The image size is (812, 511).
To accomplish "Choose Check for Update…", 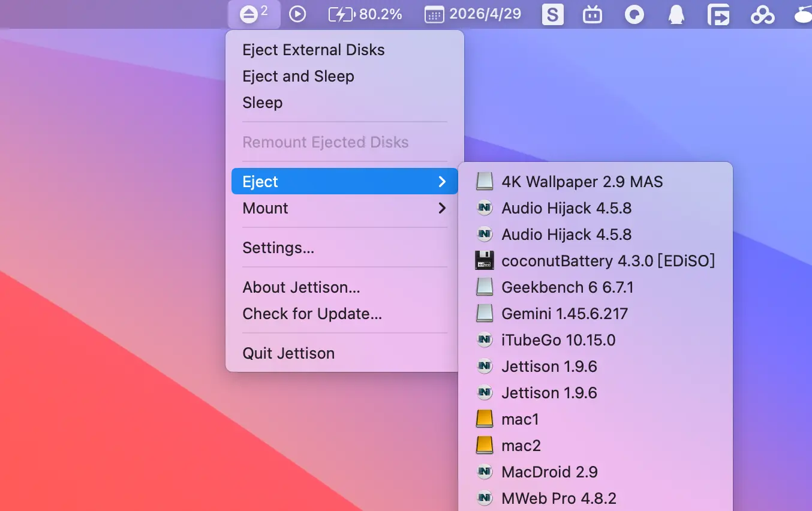I will point(345,314).
